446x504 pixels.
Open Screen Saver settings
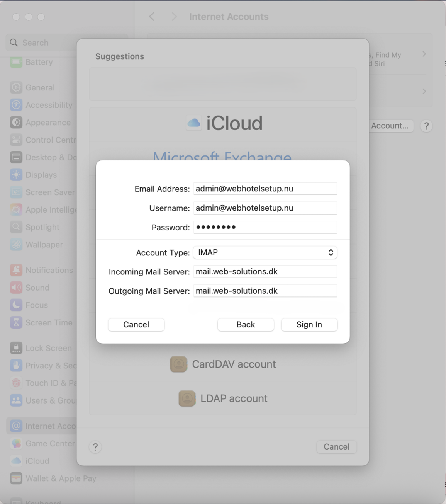tap(42, 192)
